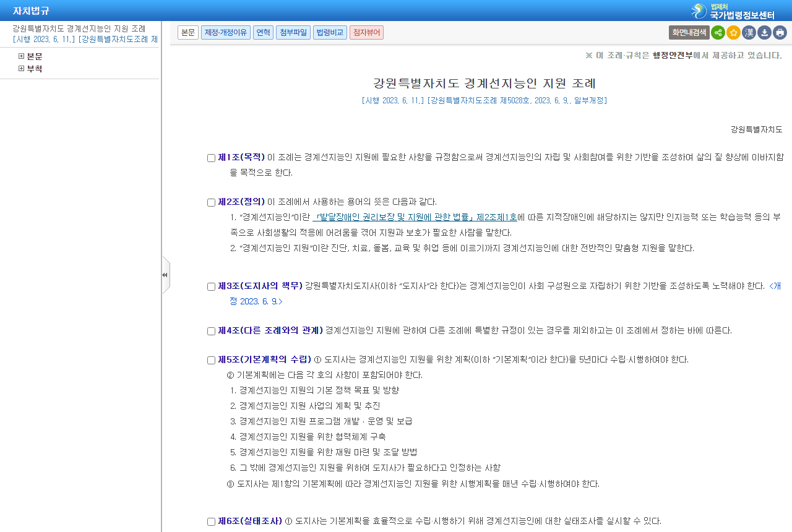The height and width of the screenshot is (532, 792).
Task: Download the ordinance using the download icon
Action: (764, 33)
